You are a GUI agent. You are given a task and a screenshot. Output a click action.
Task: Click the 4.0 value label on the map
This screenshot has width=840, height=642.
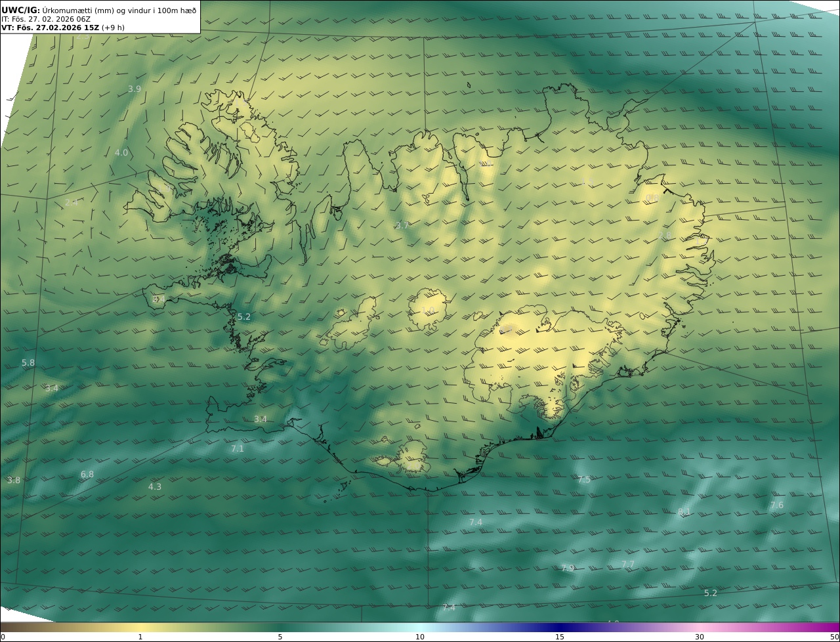pos(121,152)
